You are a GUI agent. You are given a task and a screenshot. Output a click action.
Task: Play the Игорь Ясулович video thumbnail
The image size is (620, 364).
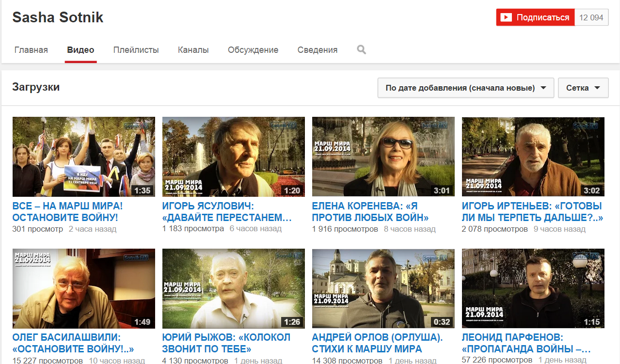233,157
